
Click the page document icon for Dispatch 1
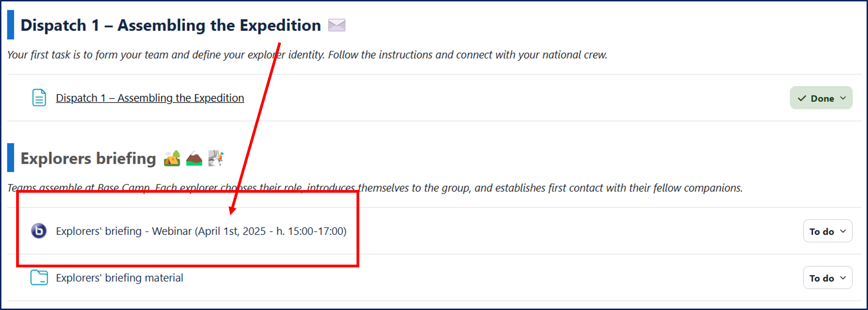point(39,98)
